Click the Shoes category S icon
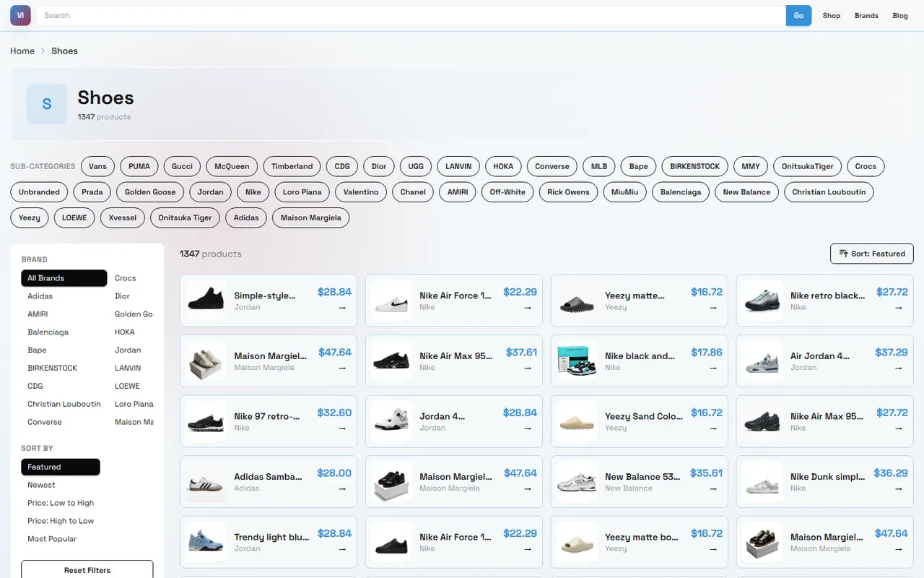Image resolution: width=924 pixels, height=578 pixels. click(x=47, y=104)
